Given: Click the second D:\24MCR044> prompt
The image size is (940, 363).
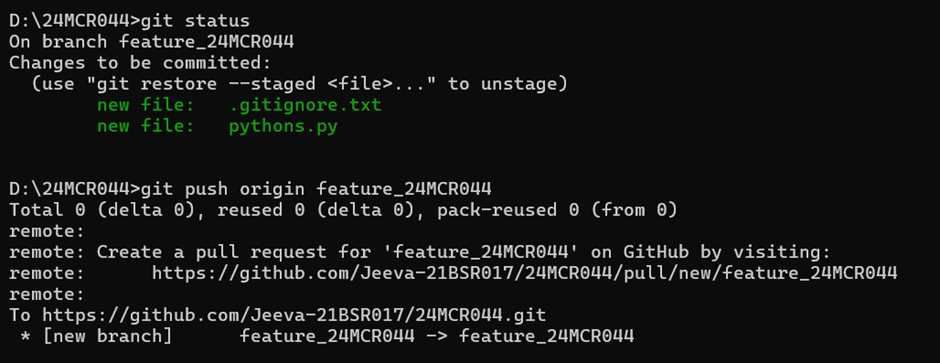Looking at the screenshot, I should point(74,189).
